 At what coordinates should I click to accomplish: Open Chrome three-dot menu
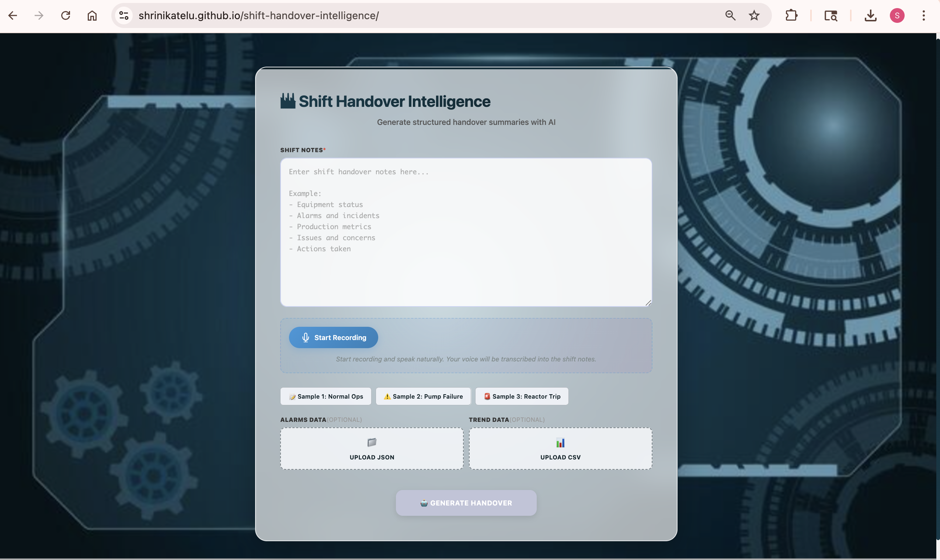(x=923, y=15)
